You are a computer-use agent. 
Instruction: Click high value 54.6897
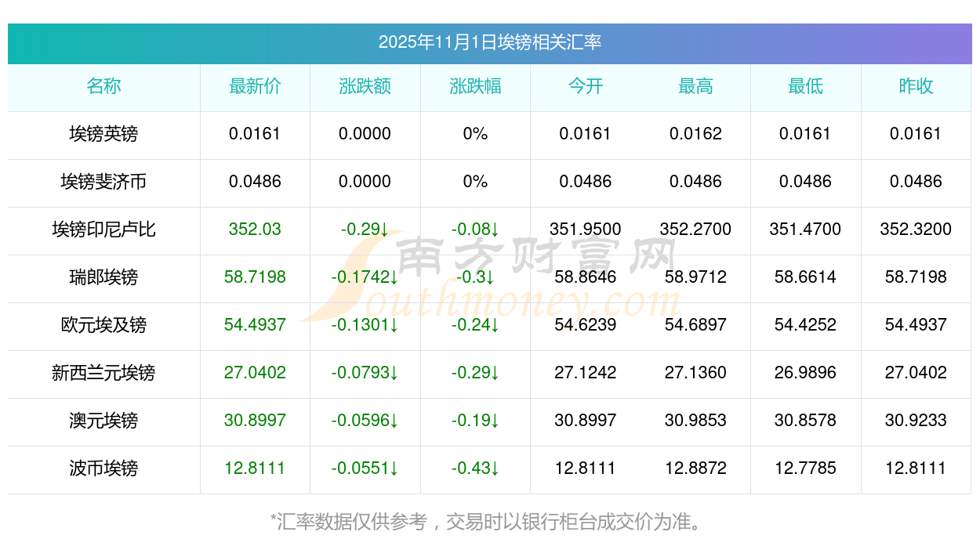[x=695, y=325]
